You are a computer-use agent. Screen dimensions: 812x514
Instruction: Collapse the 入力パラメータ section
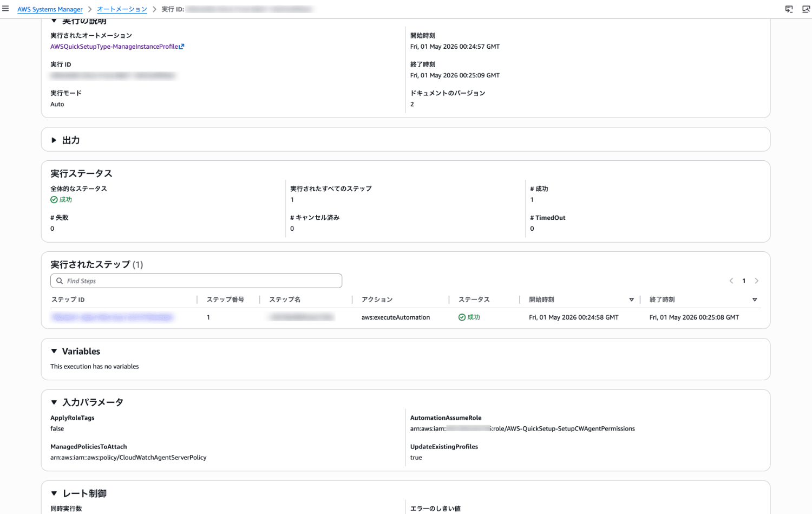point(54,402)
